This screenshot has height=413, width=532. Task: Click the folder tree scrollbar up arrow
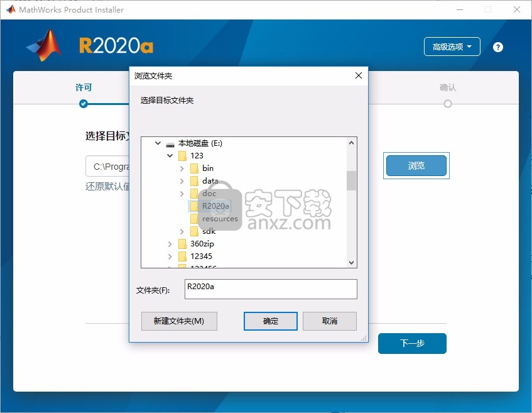[351, 143]
